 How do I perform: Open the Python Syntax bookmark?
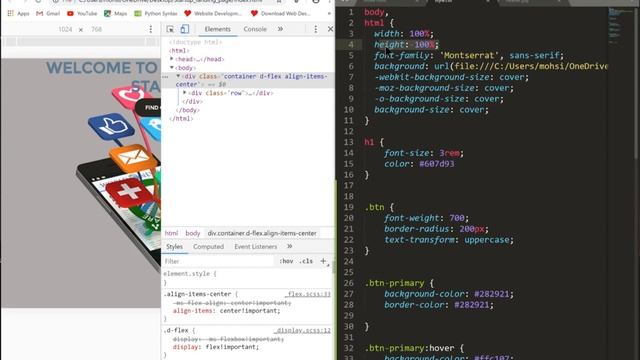point(156,13)
